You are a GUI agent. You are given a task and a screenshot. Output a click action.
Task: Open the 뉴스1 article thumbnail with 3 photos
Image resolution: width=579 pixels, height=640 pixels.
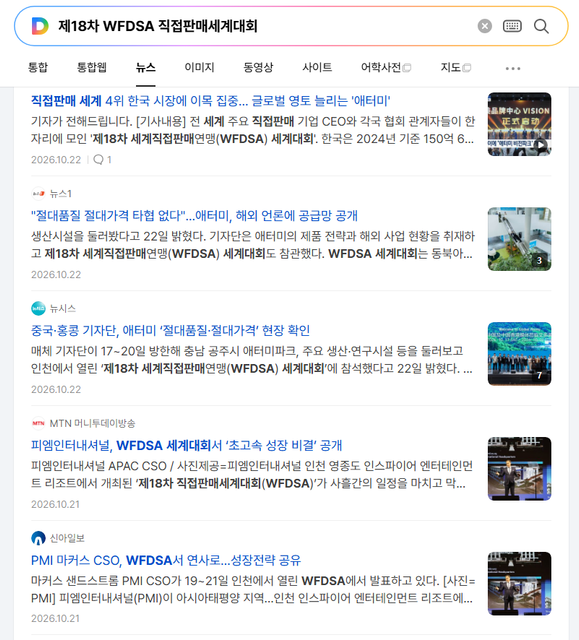(x=519, y=239)
